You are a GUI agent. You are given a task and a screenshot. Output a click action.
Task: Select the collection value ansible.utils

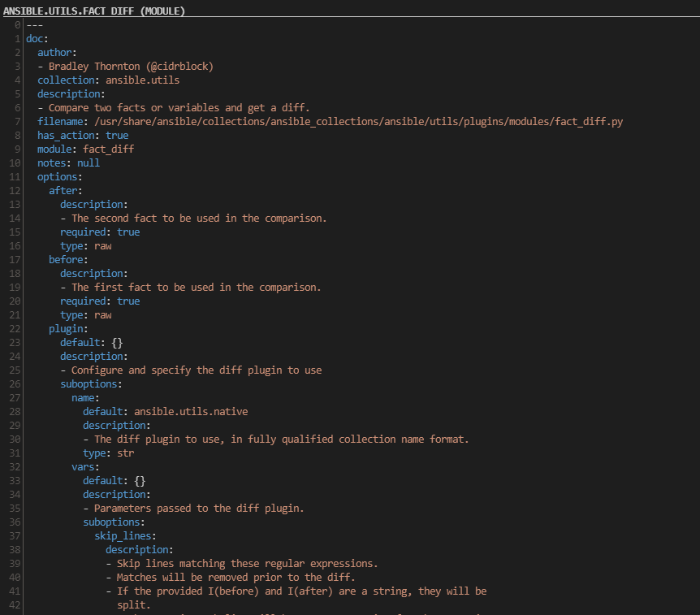click(142, 80)
